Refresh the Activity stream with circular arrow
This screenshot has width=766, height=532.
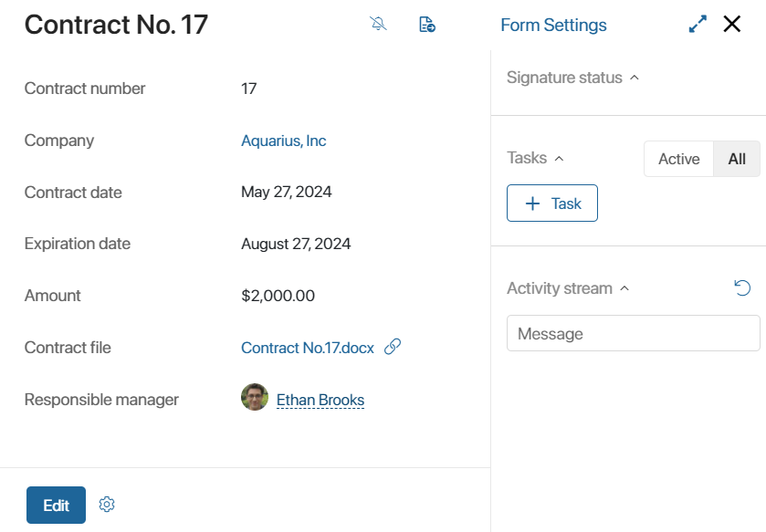742,287
